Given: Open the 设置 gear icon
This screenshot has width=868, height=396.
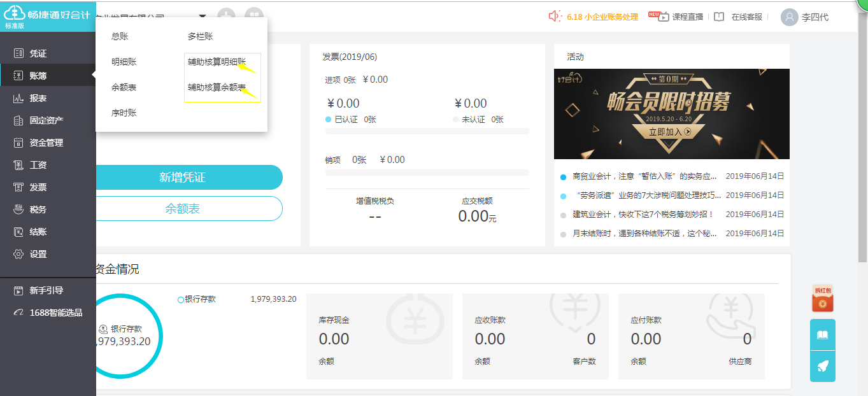Looking at the screenshot, I should click(18, 254).
